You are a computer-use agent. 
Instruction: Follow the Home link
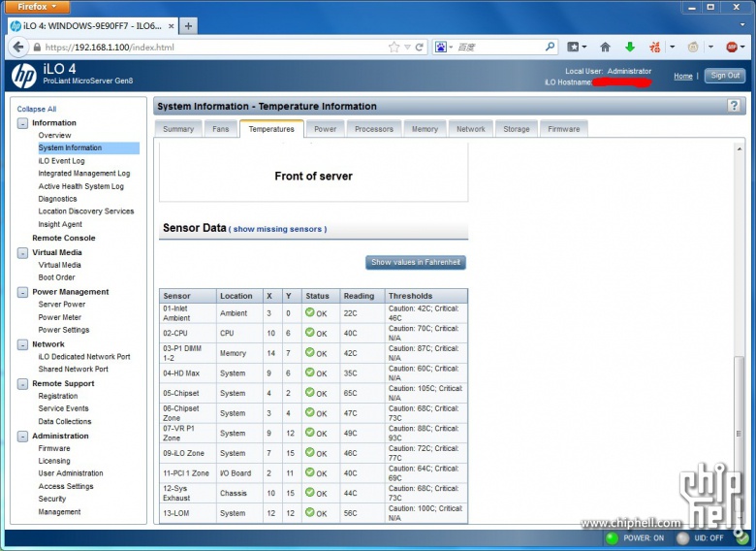coord(682,77)
